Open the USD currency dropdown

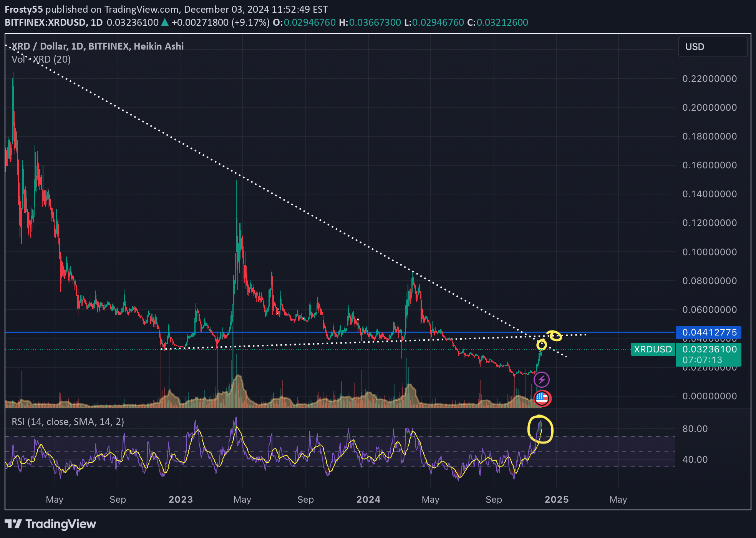click(x=713, y=47)
